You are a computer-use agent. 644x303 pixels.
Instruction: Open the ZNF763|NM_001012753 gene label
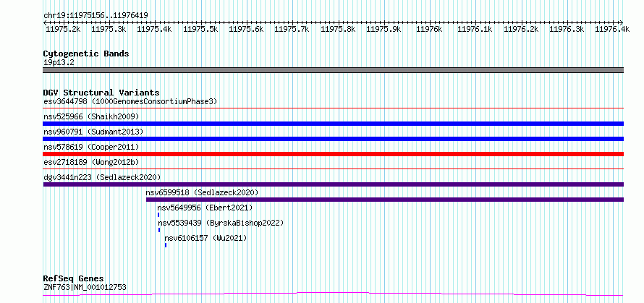[x=85, y=287]
